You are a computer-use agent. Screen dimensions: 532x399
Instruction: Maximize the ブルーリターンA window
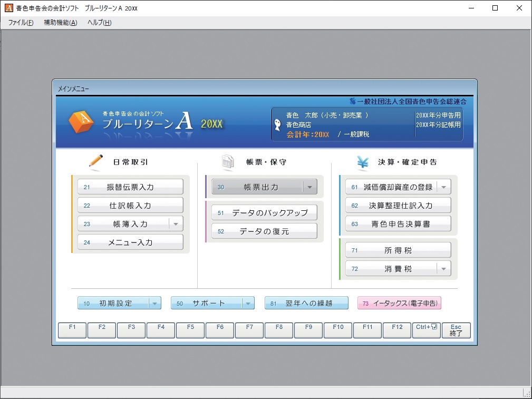[x=495, y=8]
